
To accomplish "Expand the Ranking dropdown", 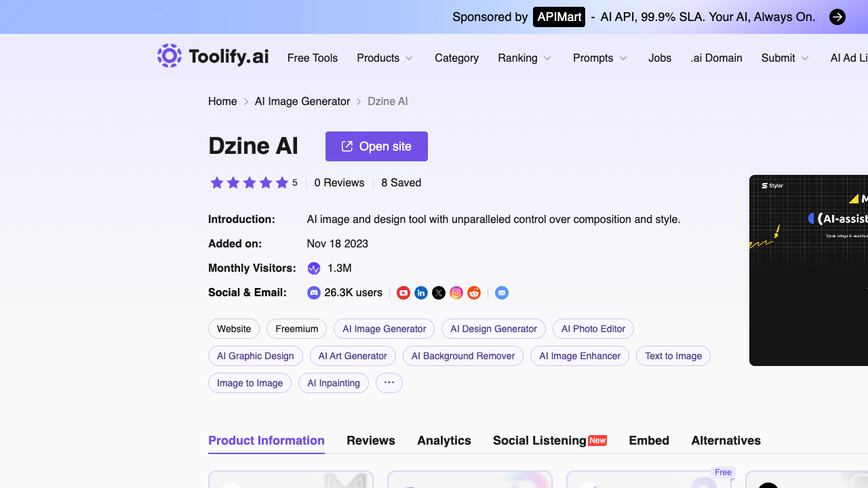I will (x=525, y=58).
